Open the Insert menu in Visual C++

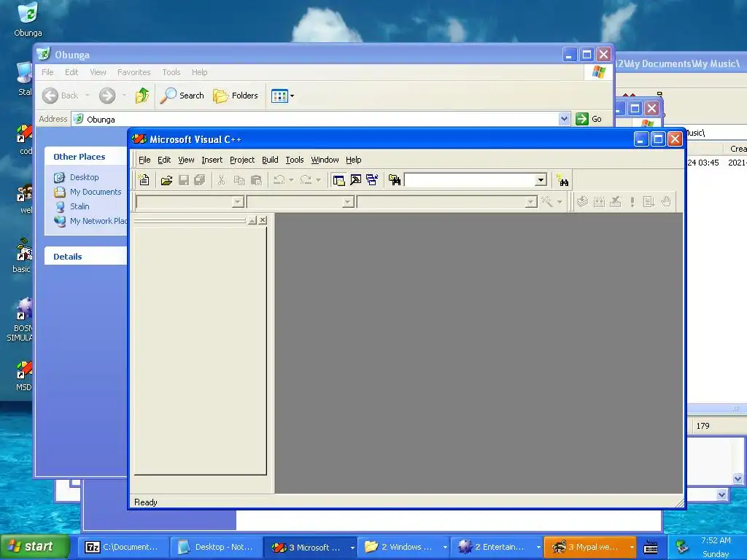point(212,160)
